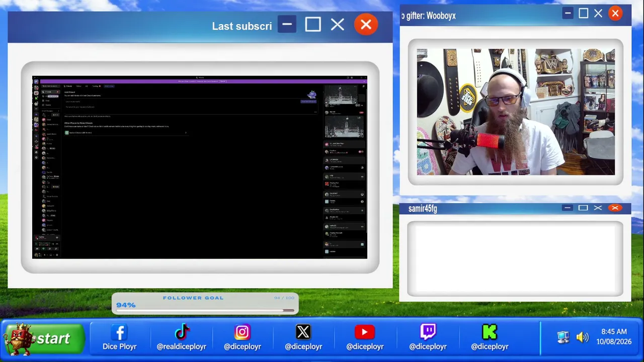
Task: Click the Follower Goal progress bar
Action: coord(205,310)
